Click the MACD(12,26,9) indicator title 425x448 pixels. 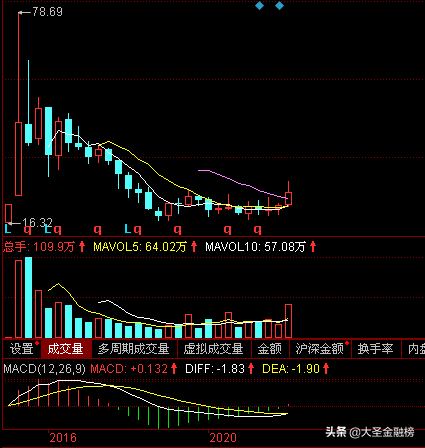tap(44, 369)
